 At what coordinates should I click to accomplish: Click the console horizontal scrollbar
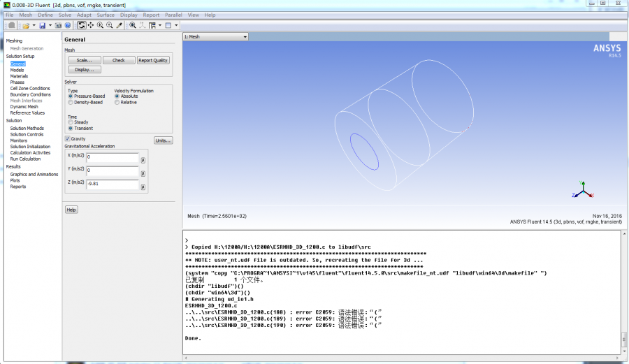tap(401, 358)
